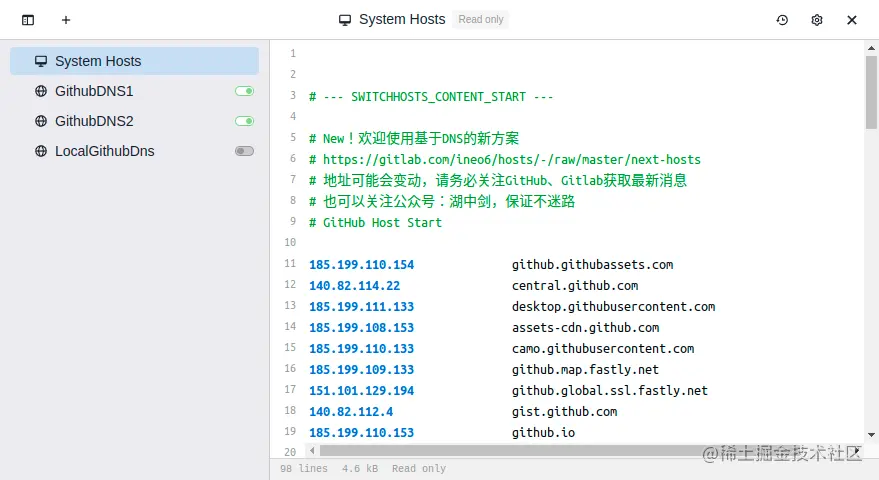Select System Hosts in the sidebar list
This screenshot has width=879, height=480.
(135, 61)
